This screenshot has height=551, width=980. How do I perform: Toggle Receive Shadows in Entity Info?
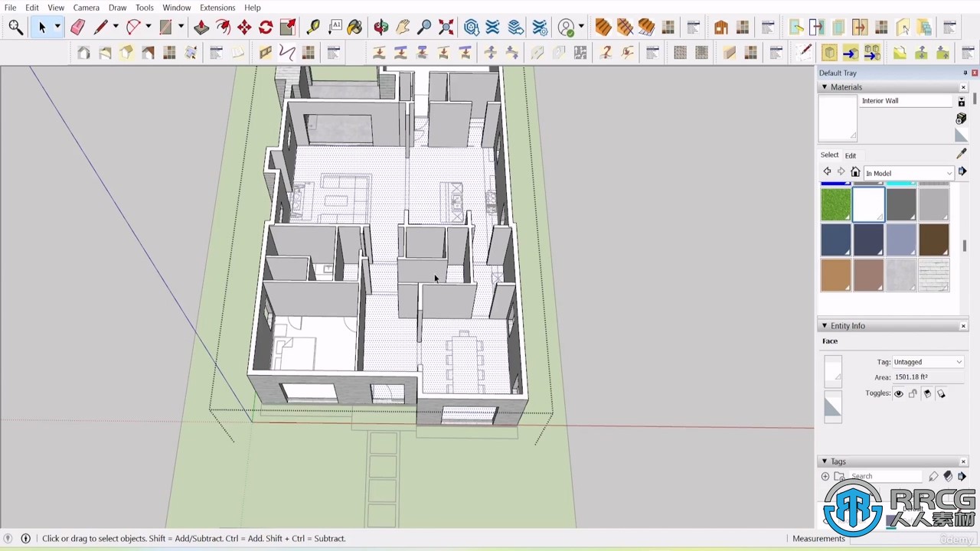[x=926, y=394]
